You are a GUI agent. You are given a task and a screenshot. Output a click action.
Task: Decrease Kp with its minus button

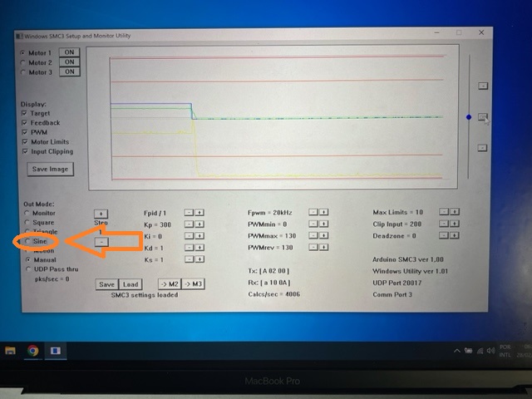[x=189, y=224]
